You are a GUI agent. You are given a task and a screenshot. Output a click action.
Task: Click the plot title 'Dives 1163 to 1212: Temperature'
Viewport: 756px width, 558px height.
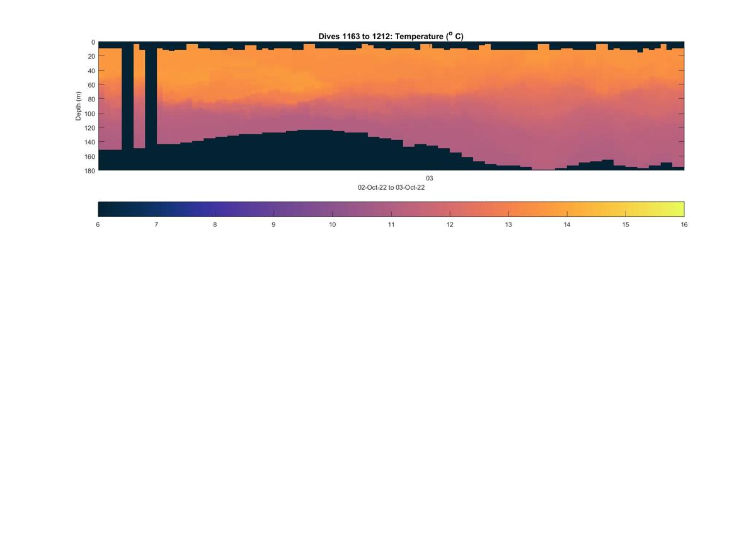(x=391, y=37)
